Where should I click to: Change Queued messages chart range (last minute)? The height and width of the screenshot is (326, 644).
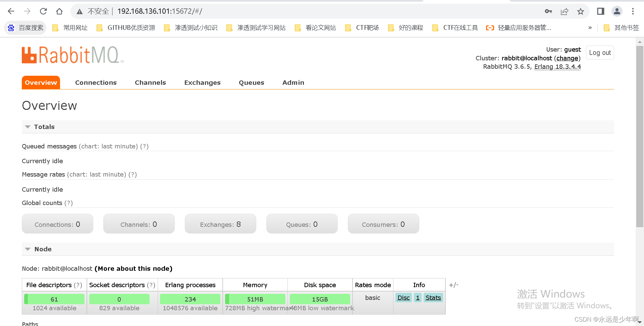(108, 146)
